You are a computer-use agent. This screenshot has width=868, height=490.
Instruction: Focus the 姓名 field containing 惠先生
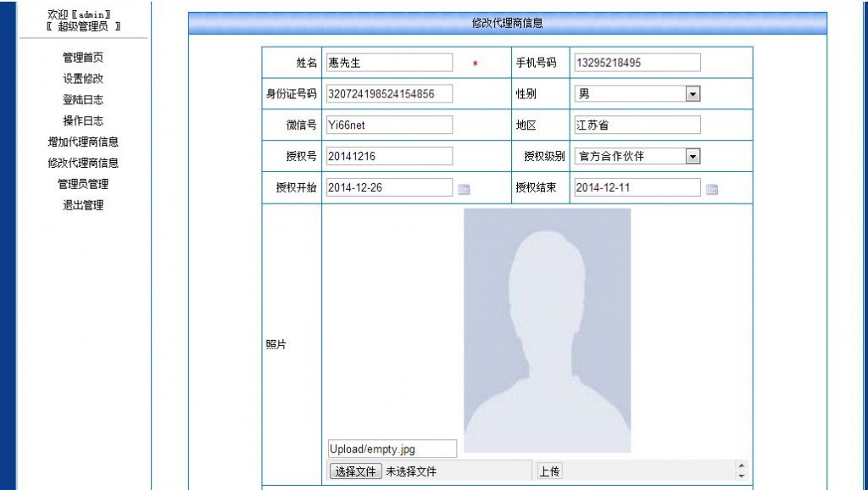click(x=389, y=63)
